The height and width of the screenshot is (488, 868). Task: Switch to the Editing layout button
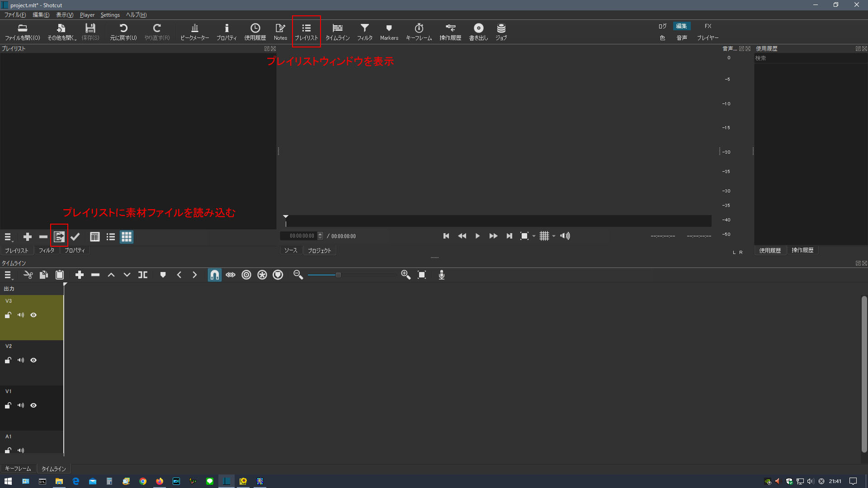(x=682, y=26)
